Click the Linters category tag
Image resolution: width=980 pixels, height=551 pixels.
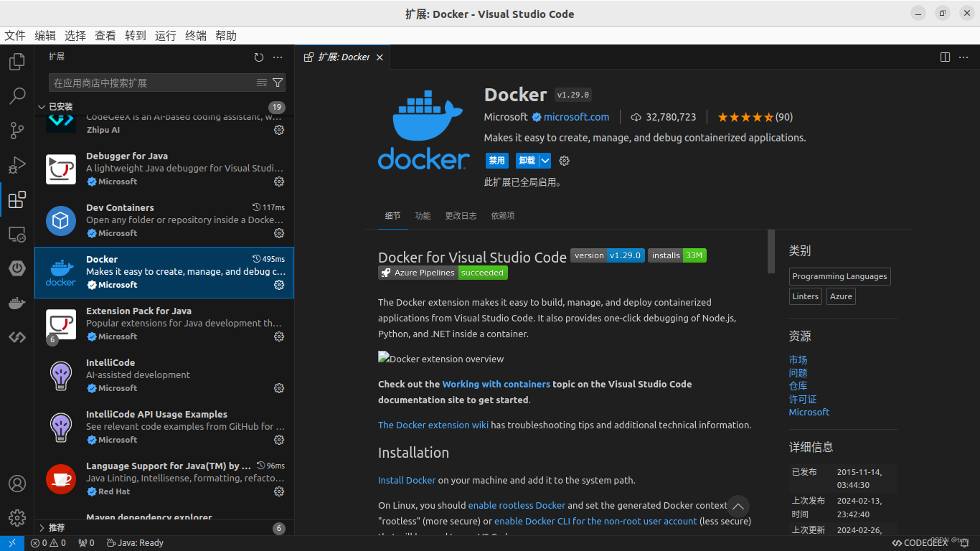click(805, 296)
